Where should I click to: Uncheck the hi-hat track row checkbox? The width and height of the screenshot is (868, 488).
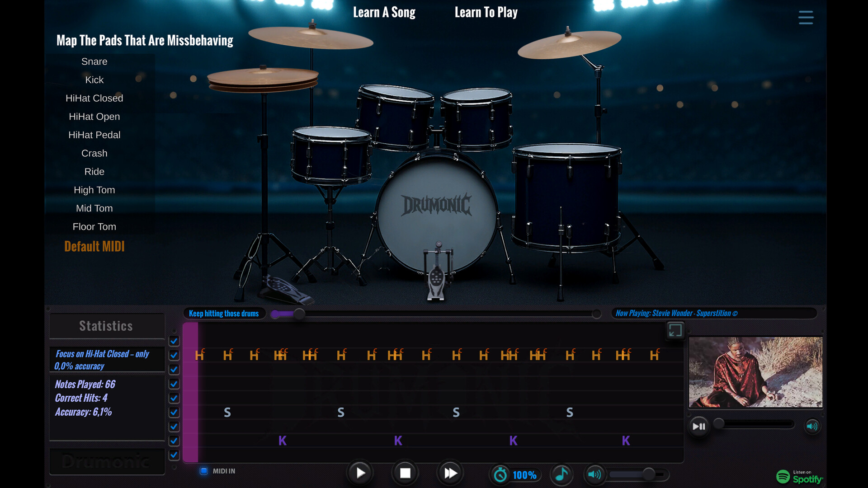tap(174, 355)
